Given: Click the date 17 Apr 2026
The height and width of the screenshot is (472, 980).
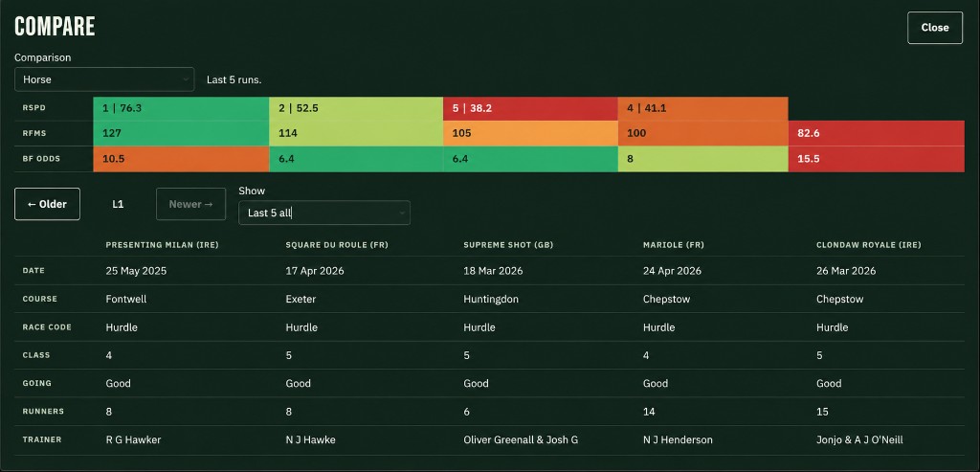Looking at the screenshot, I should coord(315,271).
